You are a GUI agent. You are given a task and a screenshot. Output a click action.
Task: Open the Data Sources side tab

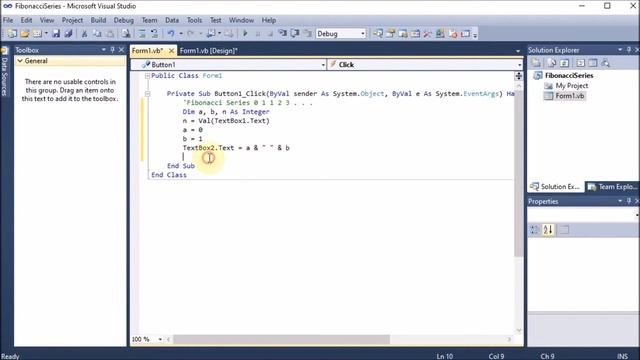[4, 73]
